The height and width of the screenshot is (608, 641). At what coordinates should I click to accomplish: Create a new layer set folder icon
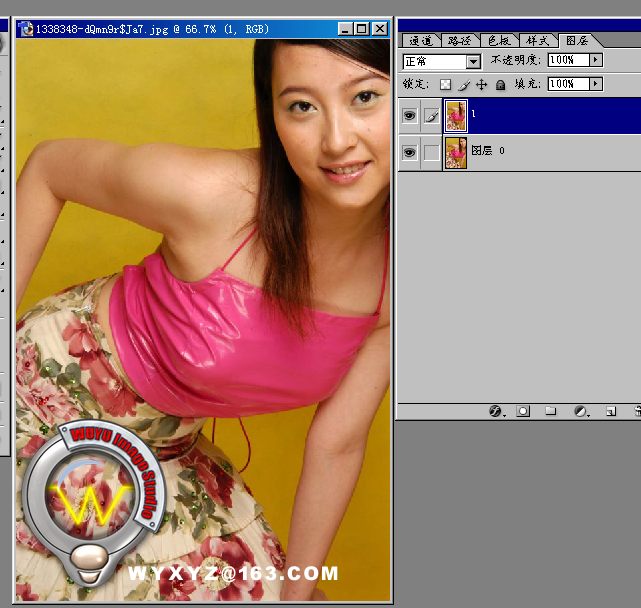coord(551,411)
